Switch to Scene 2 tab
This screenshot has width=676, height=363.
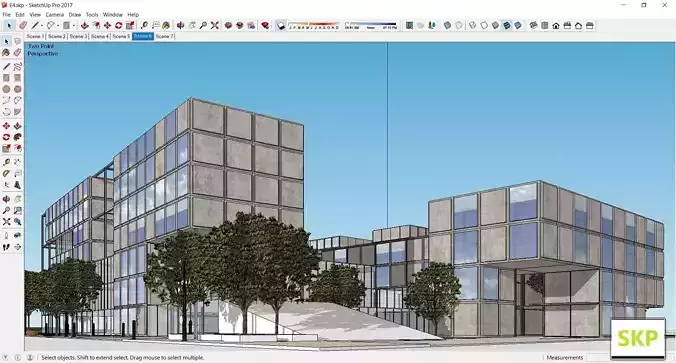(x=56, y=36)
